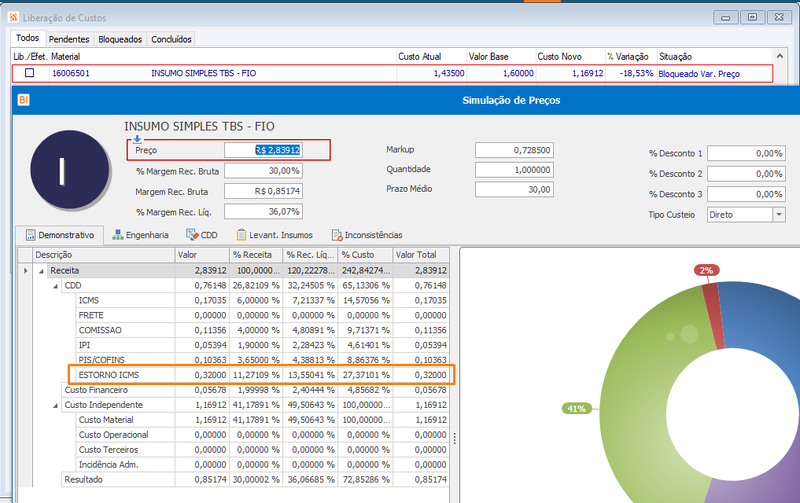800x503 pixels.
Task: Open the CDD tab
Action: click(202, 235)
